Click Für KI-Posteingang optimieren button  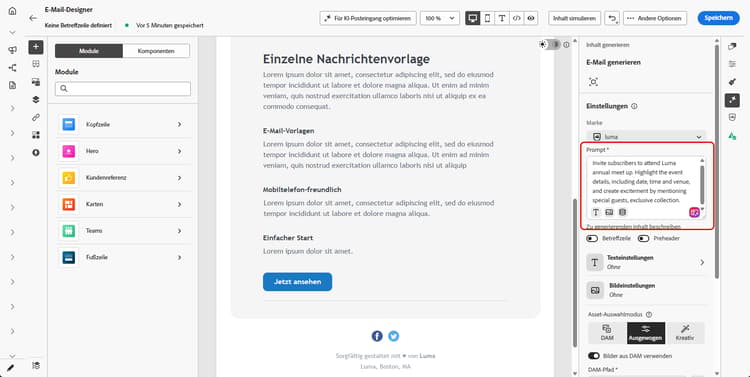(368, 18)
